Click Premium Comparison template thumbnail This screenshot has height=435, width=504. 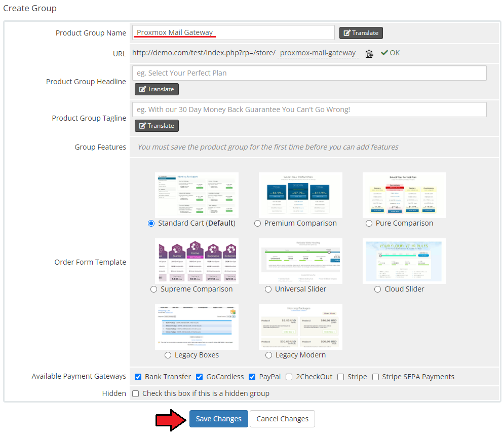click(300, 195)
